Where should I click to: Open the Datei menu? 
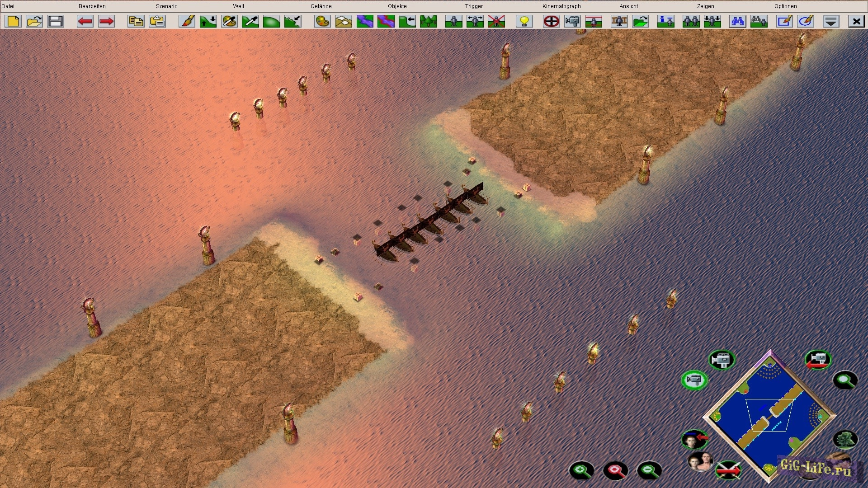[x=8, y=6]
